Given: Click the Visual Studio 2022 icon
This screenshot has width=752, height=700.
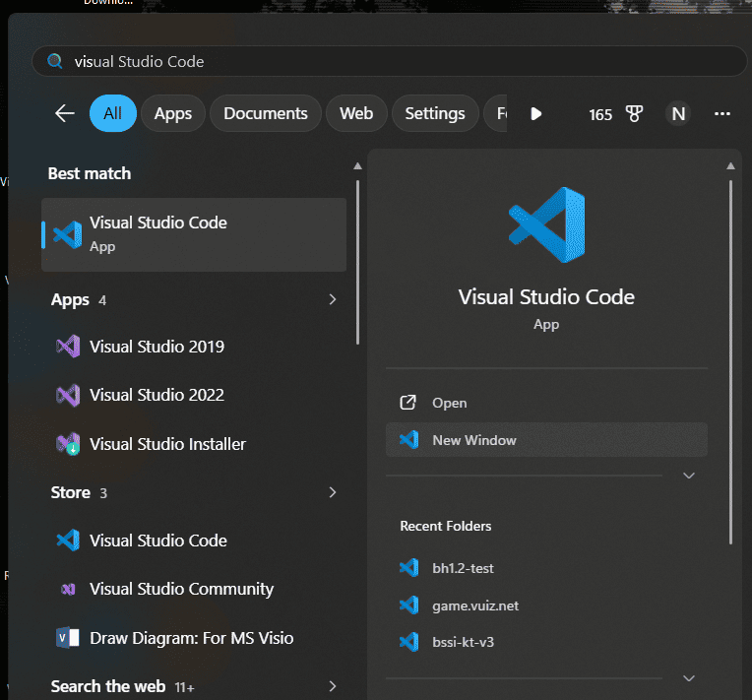Looking at the screenshot, I should pos(68,396).
